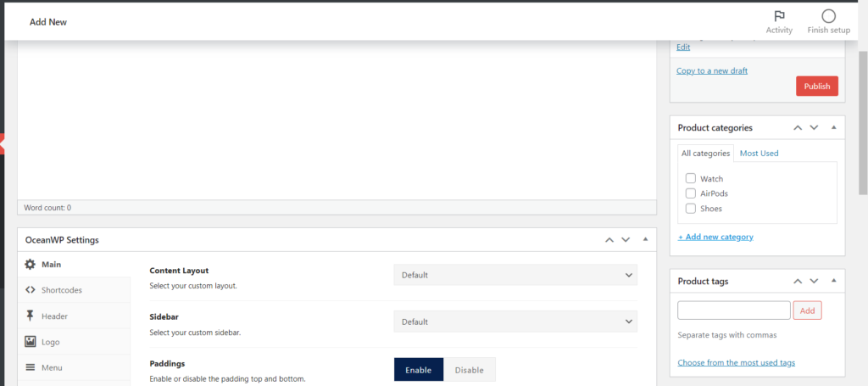Image resolution: width=868 pixels, height=386 pixels.
Task: Click the Add new category link
Action: pyautogui.click(x=715, y=237)
